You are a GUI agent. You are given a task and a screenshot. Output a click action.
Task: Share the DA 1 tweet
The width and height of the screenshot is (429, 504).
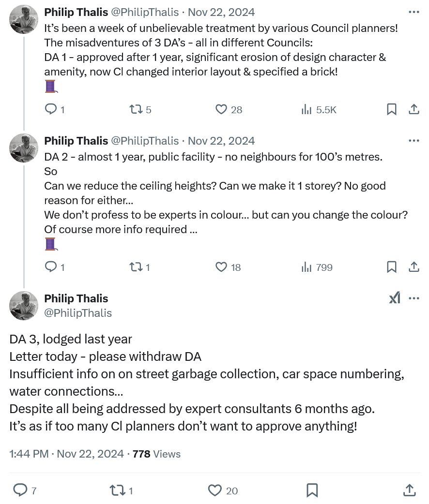pos(414,109)
